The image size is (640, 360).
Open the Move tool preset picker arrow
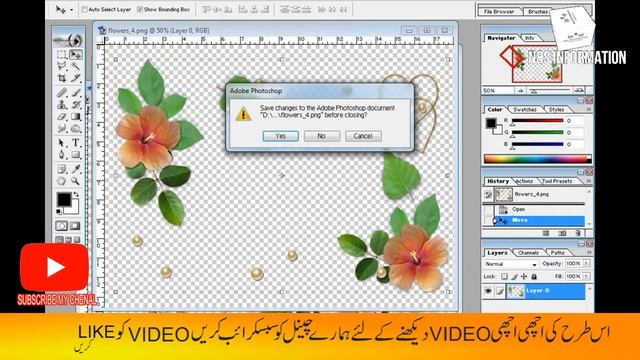(71, 9)
